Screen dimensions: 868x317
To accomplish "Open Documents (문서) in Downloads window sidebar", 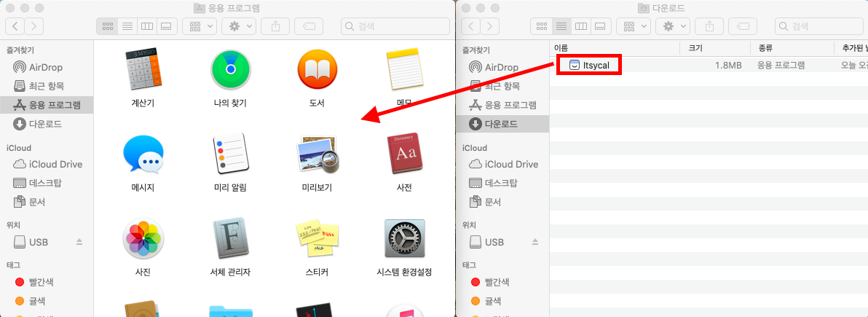I will [x=502, y=202].
